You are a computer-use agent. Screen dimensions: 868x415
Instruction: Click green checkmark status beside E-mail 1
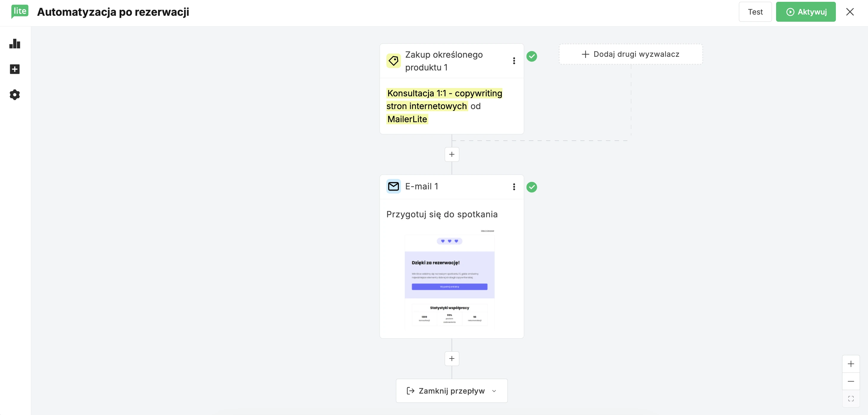coord(531,187)
